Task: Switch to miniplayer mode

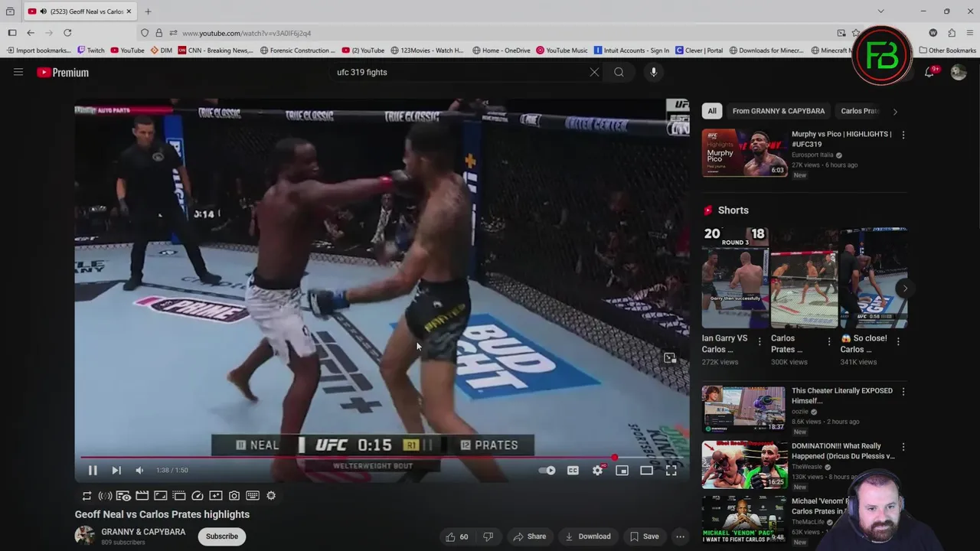Action: (x=622, y=471)
